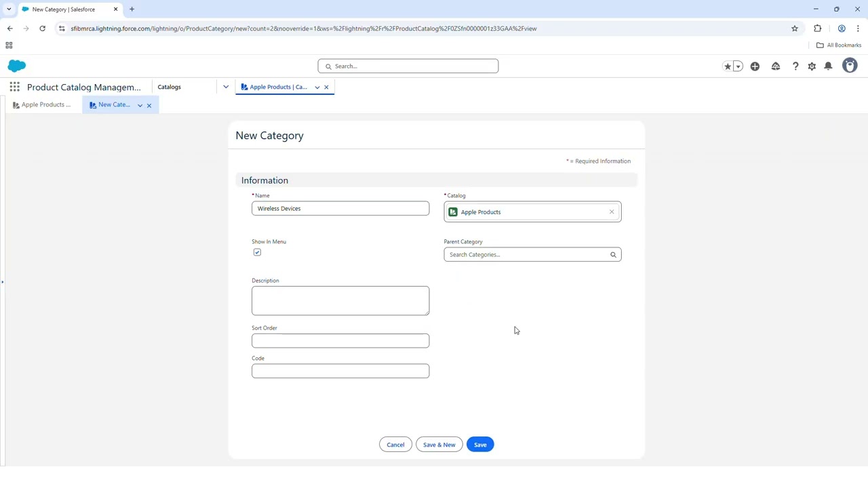The image size is (868, 488).
Task: Open the Help question mark icon
Action: [x=795, y=66]
